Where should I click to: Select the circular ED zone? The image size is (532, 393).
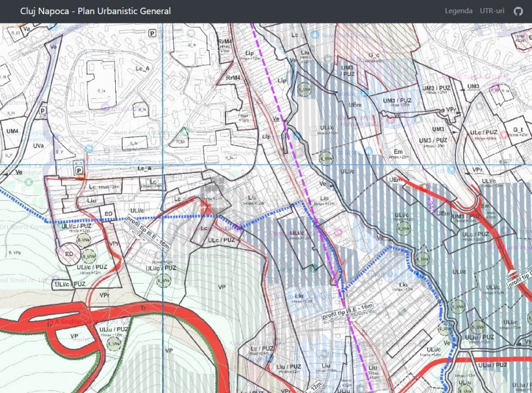(x=69, y=254)
